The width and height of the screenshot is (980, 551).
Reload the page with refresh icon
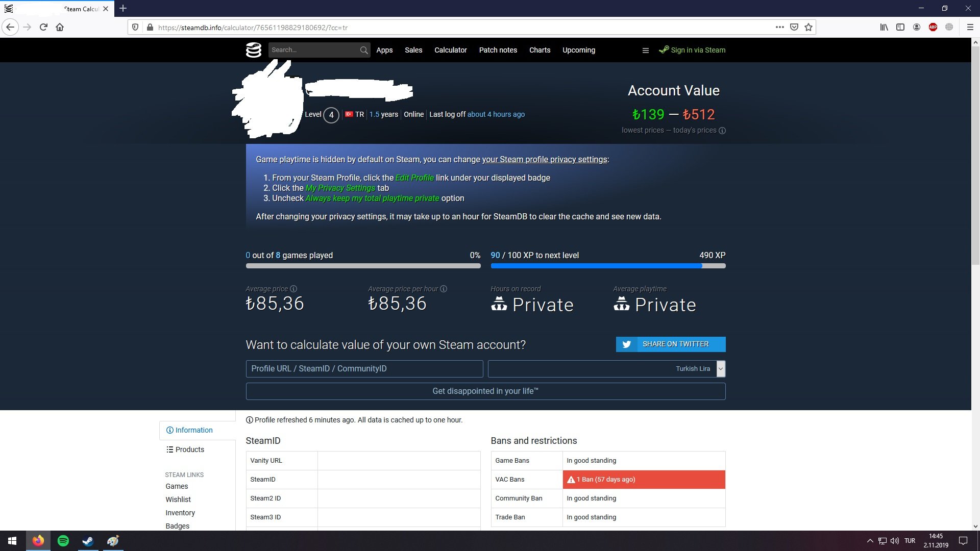click(x=43, y=27)
